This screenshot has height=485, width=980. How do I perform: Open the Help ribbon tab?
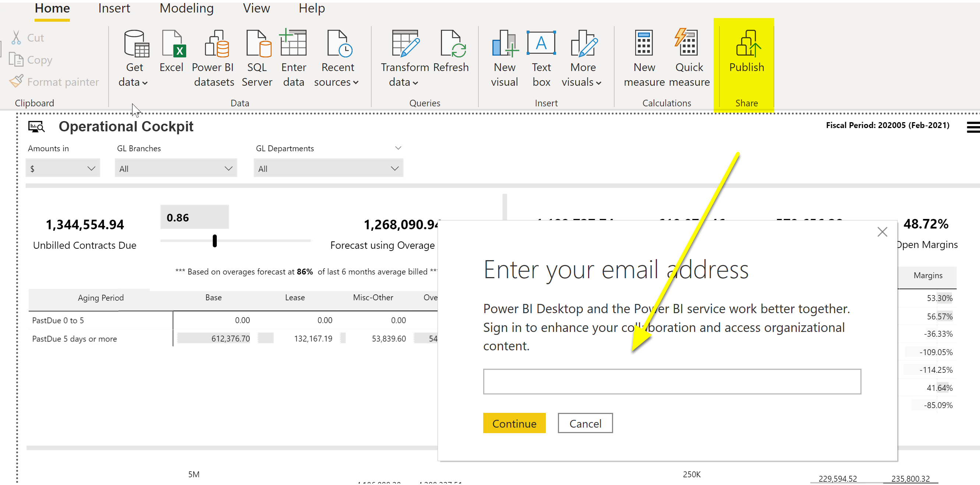click(x=312, y=8)
